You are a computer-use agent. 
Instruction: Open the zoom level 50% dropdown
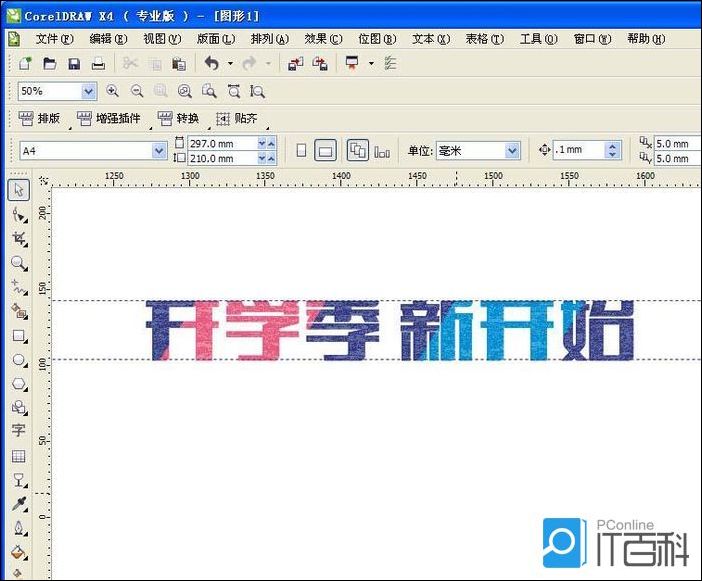click(89, 91)
